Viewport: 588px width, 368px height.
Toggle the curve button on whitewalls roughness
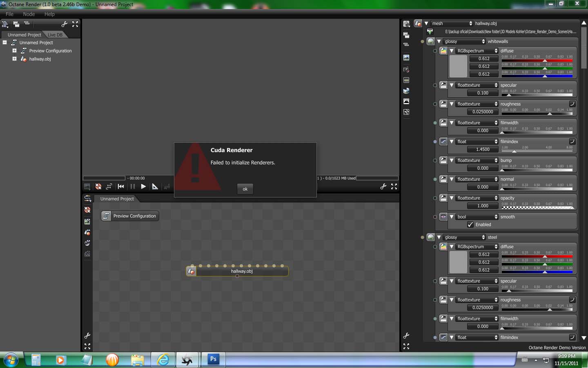coord(572,104)
